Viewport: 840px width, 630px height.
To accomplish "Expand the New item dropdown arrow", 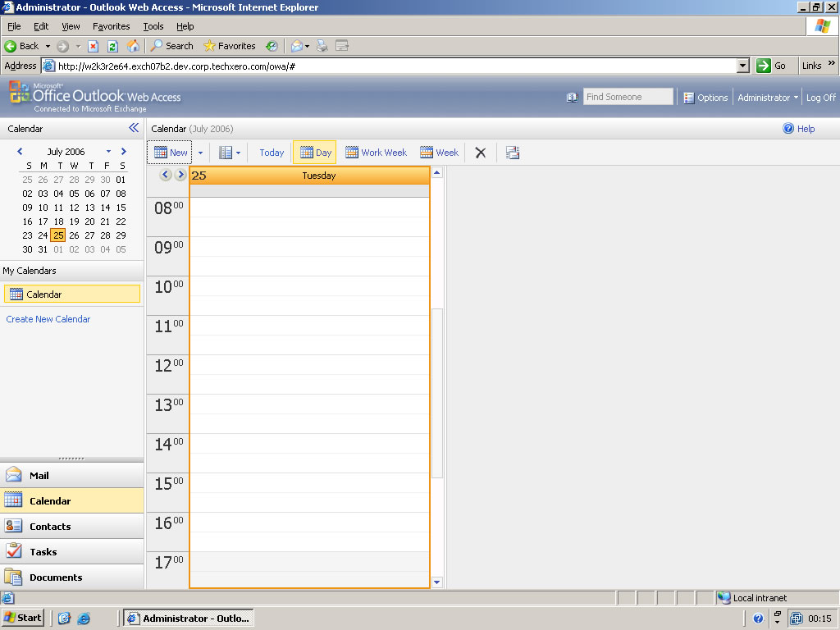I will coord(200,153).
